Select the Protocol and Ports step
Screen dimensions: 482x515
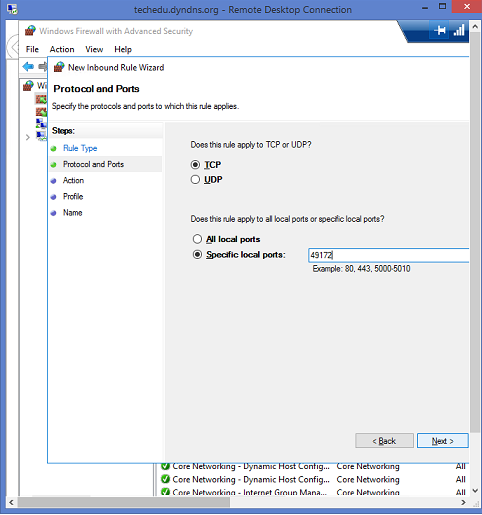(93, 164)
